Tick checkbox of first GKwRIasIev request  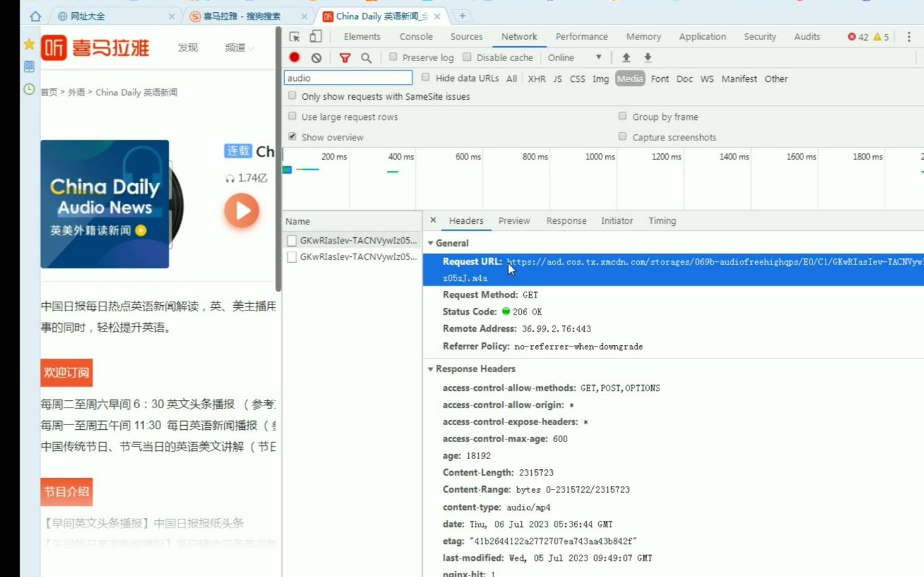292,240
